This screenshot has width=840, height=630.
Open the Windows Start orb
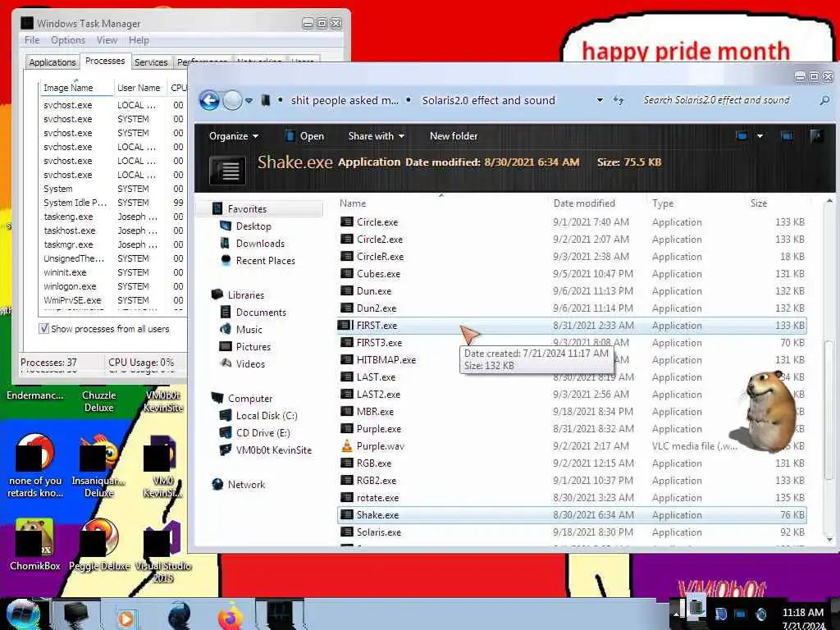click(22, 614)
